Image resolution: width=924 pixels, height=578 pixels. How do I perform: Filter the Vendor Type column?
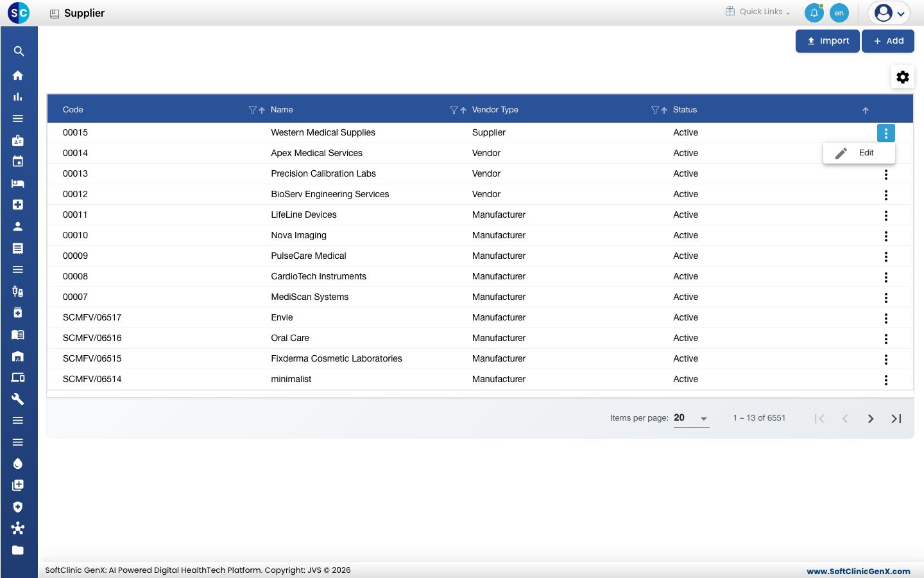654,110
